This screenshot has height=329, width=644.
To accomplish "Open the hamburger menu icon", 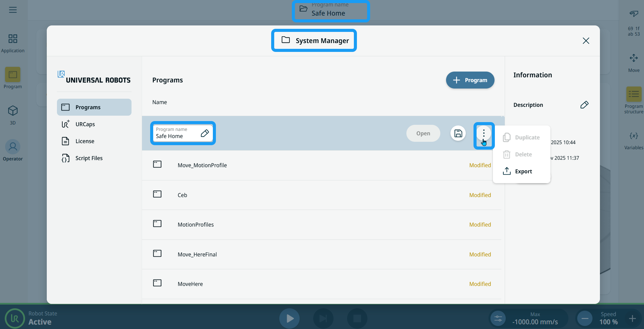I will [13, 10].
